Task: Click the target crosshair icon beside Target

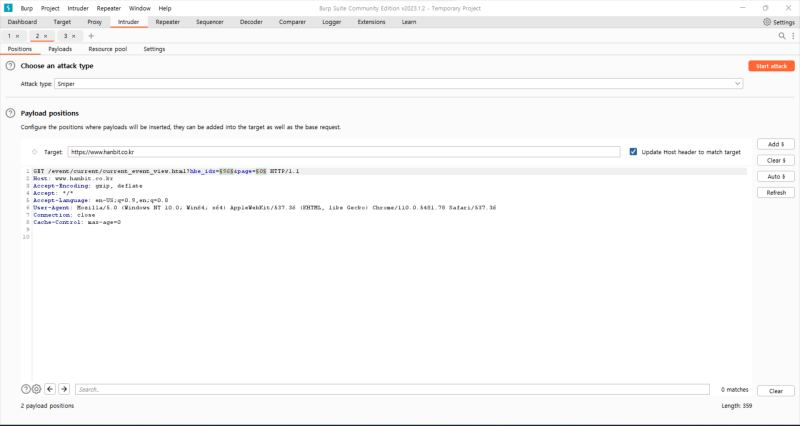Action: (x=35, y=152)
